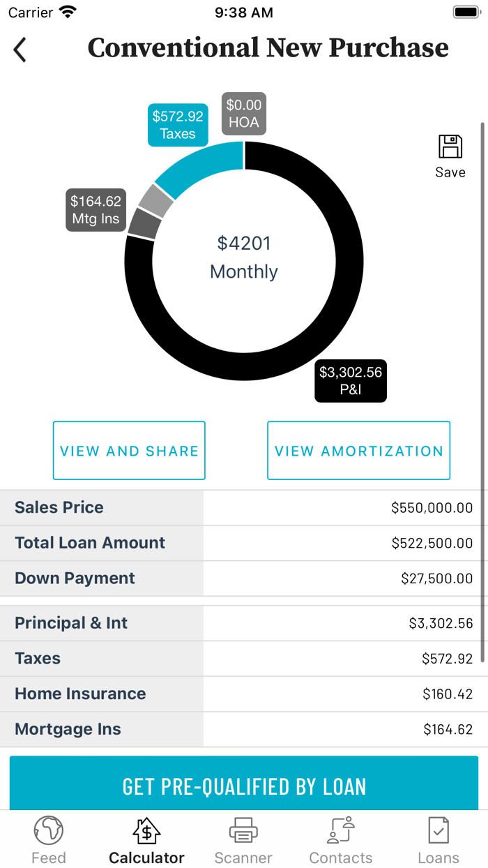488x868 pixels.
Task: Go back using the left chevron arrow
Action: click(19, 50)
